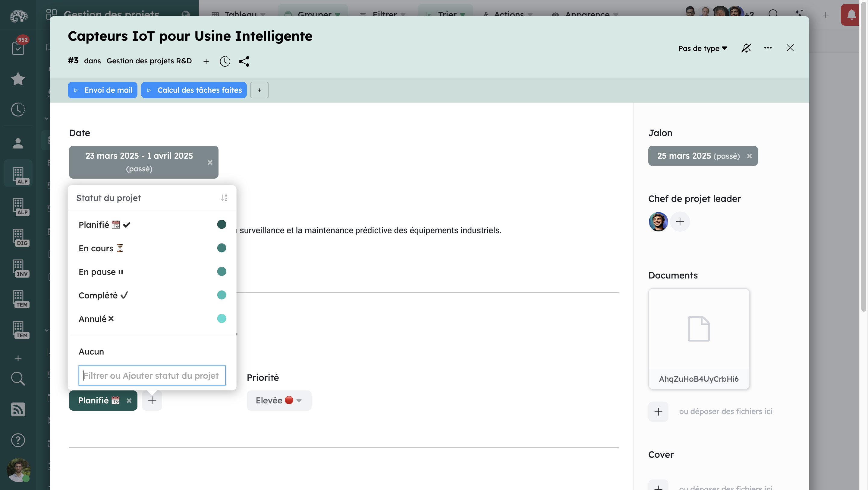Open the Elevée priority dropdown
This screenshot has height=490, width=868.
[279, 400]
